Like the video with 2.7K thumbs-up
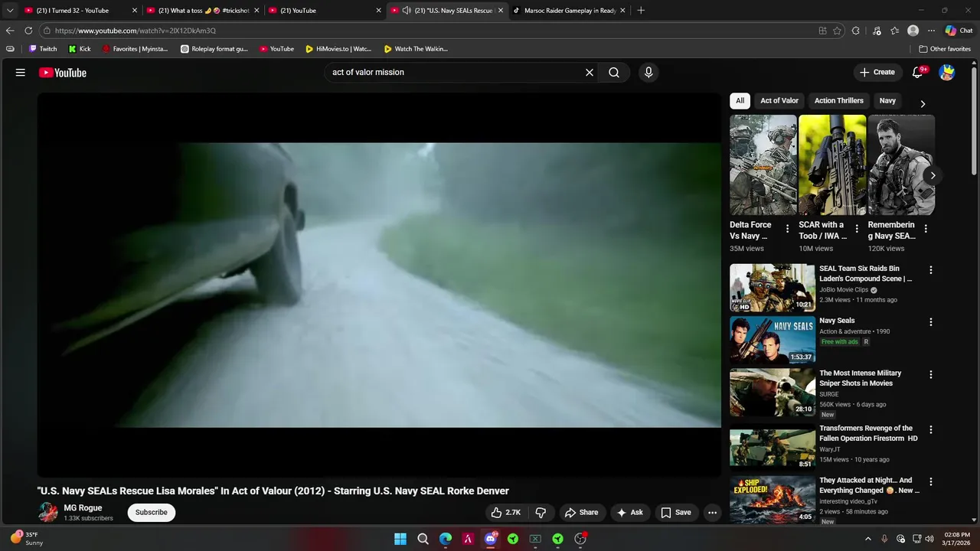 (x=506, y=513)
